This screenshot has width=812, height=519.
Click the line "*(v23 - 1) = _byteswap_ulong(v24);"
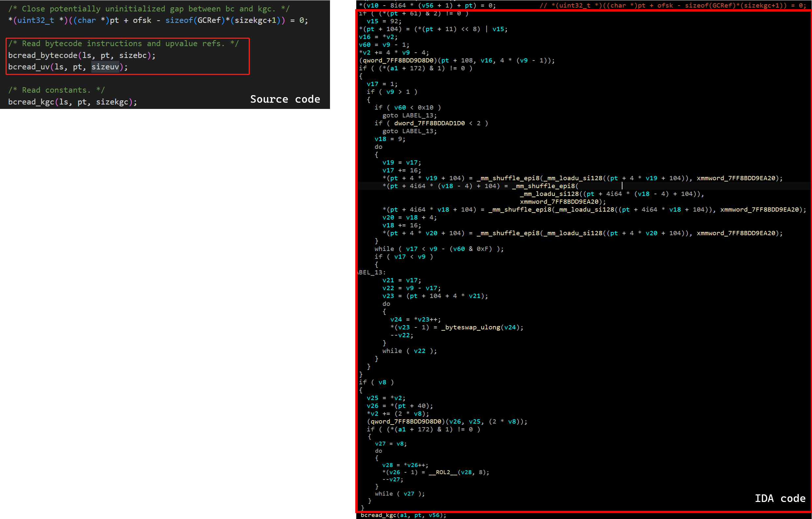tap(457, 327)
